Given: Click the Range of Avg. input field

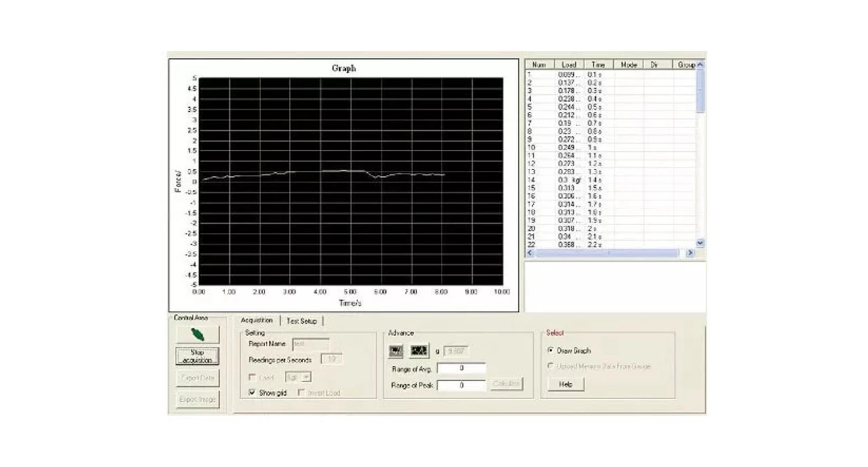Looking at the screenshot, I should [461, 369].
